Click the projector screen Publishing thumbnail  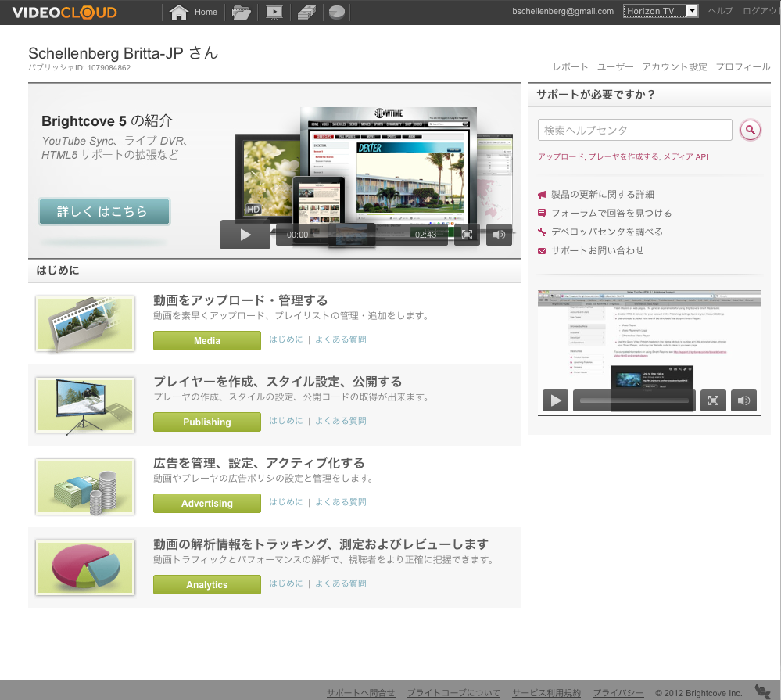(85, 405)
